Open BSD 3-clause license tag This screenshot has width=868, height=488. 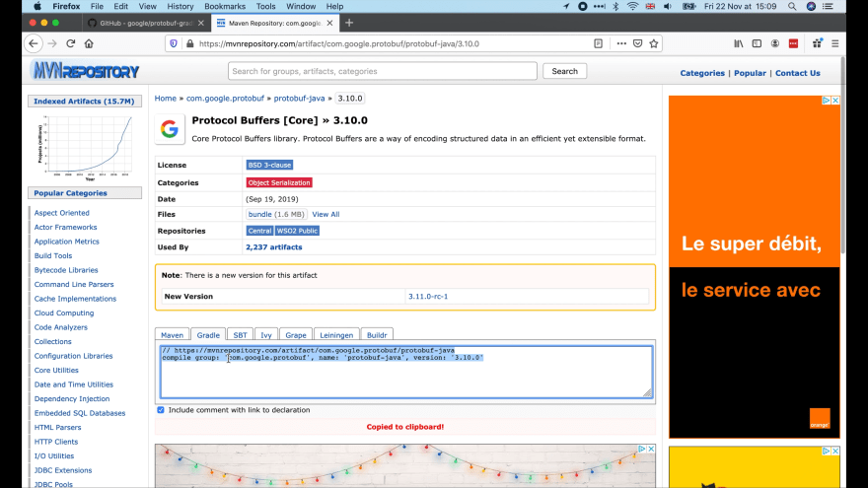click(269, 165)
